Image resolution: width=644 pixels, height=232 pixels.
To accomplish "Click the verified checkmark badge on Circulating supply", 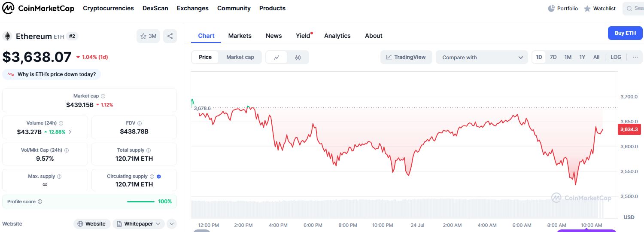I will pyautogui.click(x=159, y=177).
